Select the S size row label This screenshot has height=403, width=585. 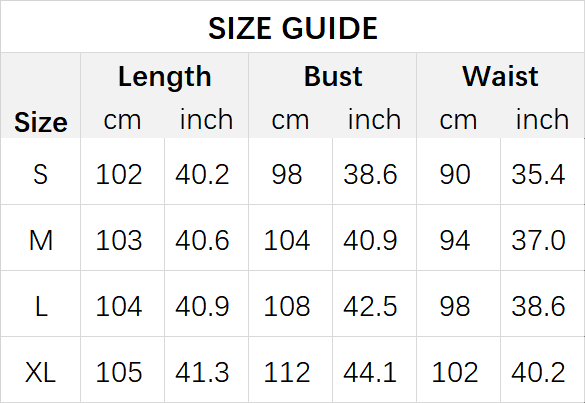point(41,174)
